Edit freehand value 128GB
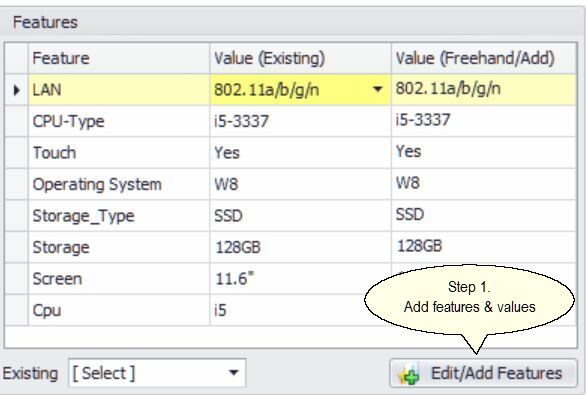 tap(483, 247)
